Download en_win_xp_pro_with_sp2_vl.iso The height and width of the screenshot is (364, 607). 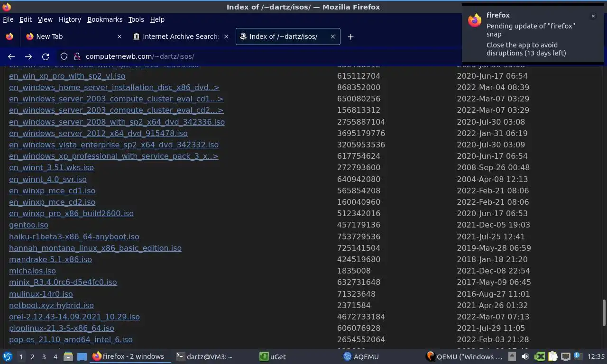pyautogui.click(x=67, y=76)
